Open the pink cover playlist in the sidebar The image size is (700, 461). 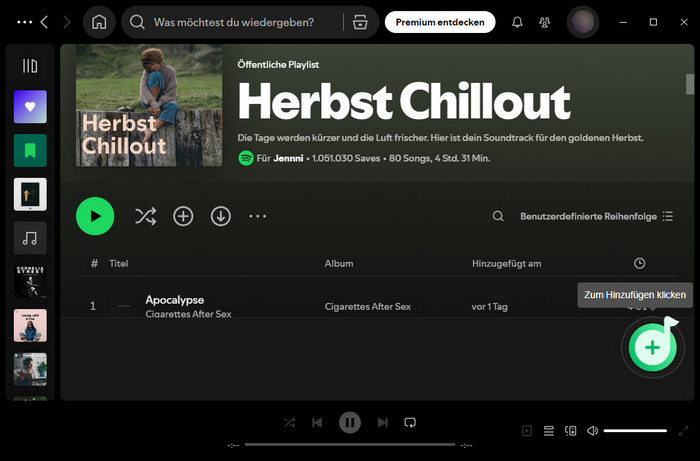(30, 325)
